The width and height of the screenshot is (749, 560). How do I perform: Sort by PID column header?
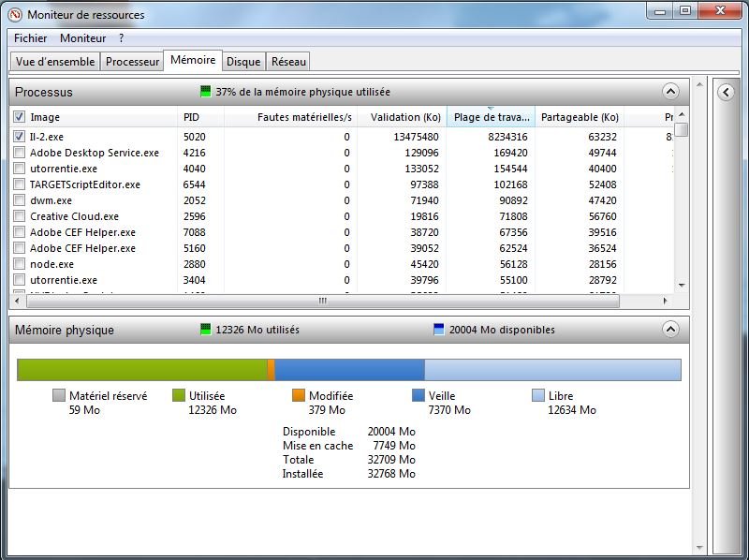[192, 117]
